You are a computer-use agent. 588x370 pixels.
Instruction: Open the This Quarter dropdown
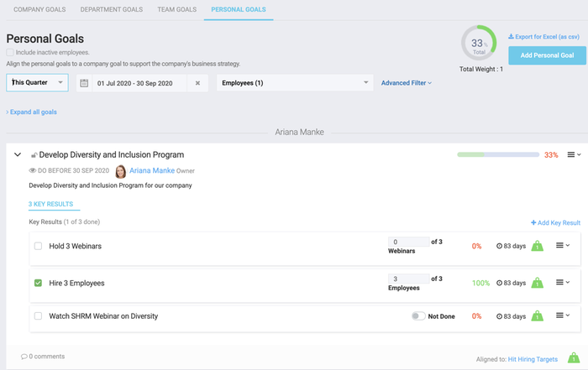point(38,82)
